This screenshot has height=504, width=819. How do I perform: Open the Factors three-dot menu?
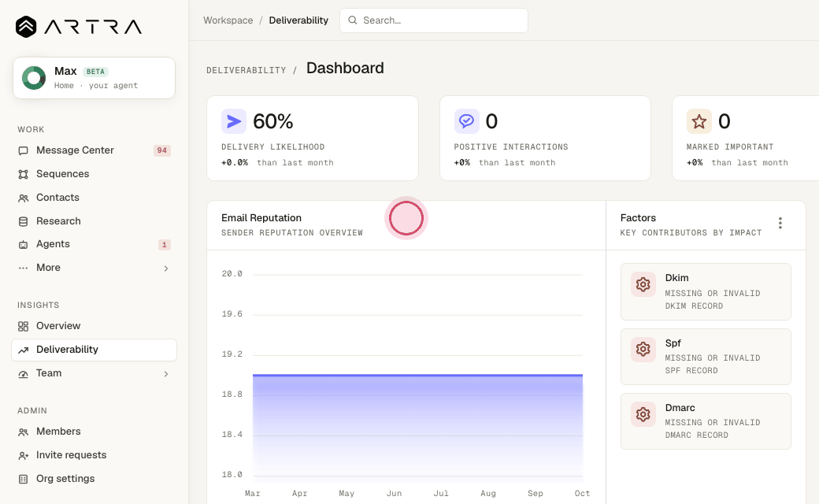coord(780,223)
